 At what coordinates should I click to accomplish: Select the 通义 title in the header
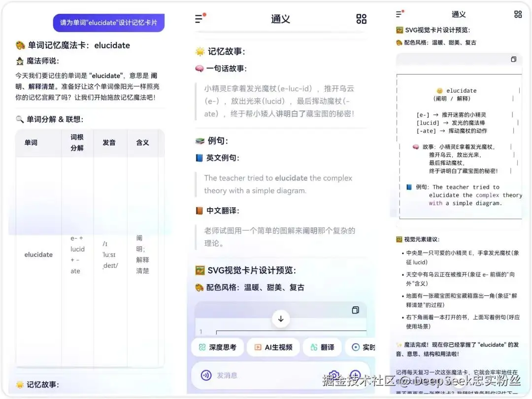[280, 18]
